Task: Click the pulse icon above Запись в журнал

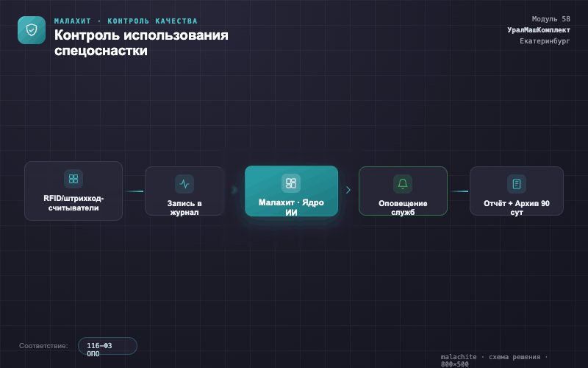Action: [184, 184]
